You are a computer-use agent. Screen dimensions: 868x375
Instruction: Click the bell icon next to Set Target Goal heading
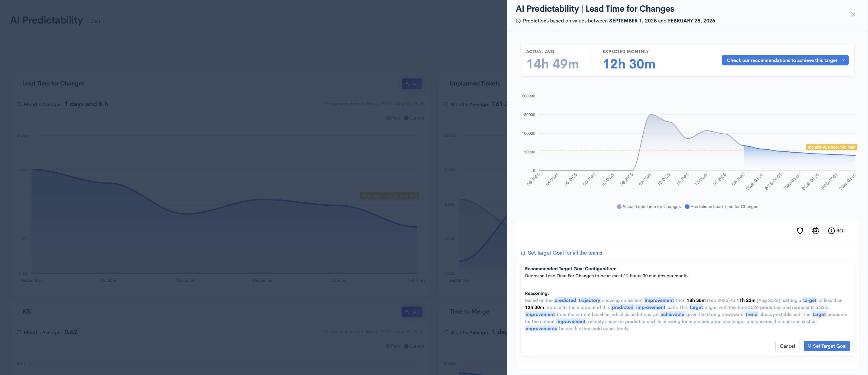coord(523,253)
